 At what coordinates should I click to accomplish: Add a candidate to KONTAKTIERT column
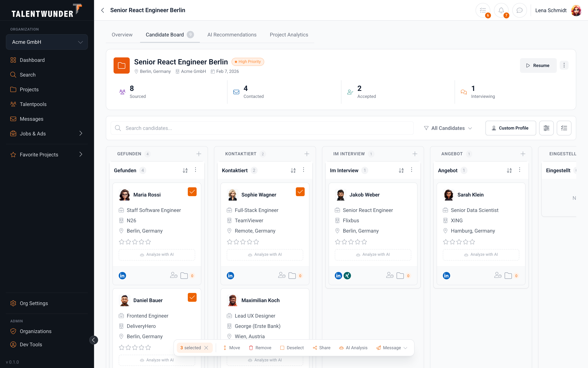pyautogui.click(x=307, y=154)
